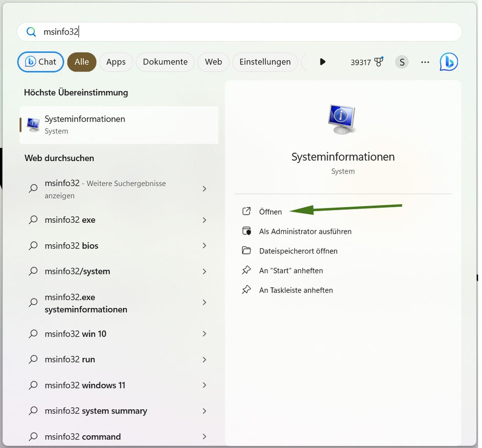Click the An 'Start' anheften pin icon

tap(247, 270)
